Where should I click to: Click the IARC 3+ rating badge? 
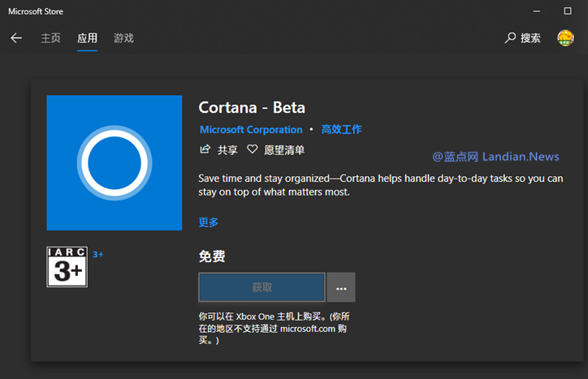tap(67, 267)
